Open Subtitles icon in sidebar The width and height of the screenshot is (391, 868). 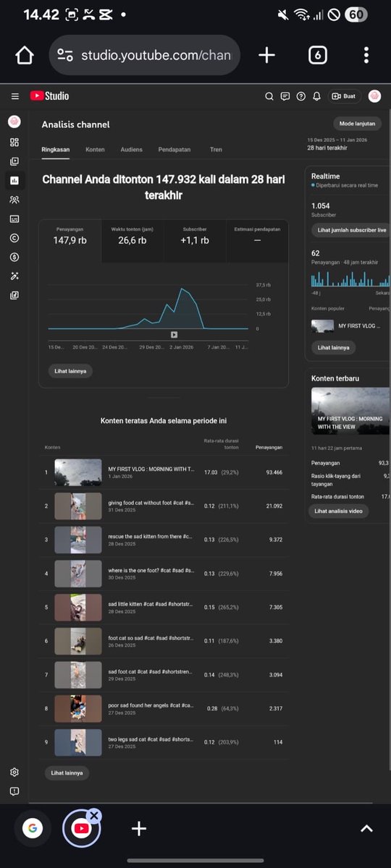[14, 218]
